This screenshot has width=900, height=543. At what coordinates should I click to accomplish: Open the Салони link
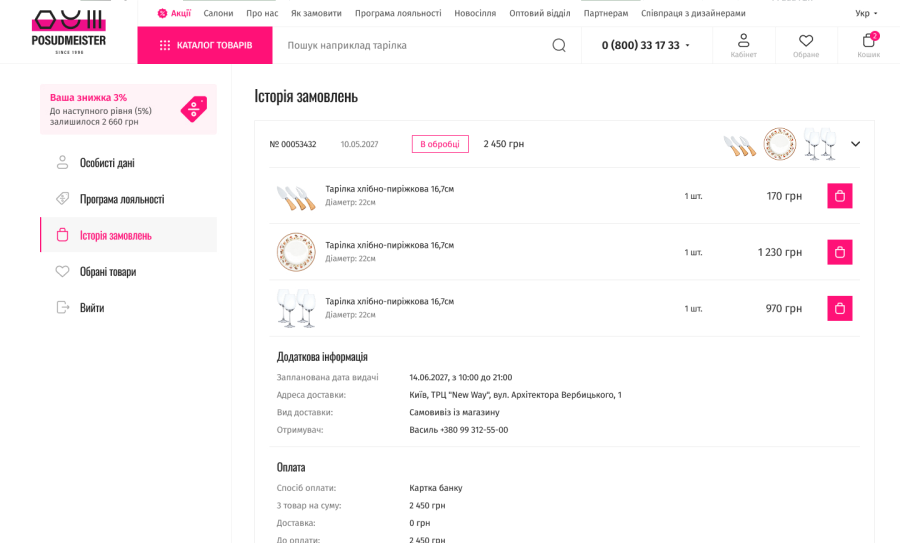218,13
